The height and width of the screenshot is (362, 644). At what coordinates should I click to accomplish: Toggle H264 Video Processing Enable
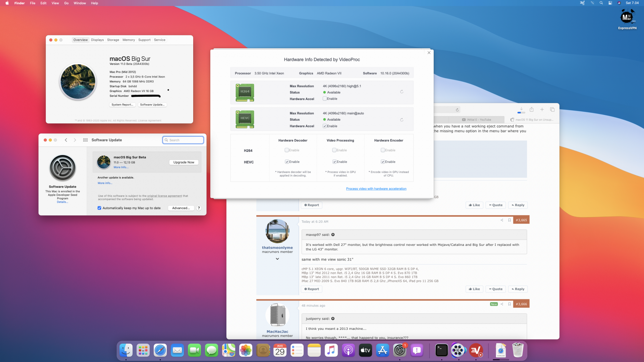coord(334,150)
